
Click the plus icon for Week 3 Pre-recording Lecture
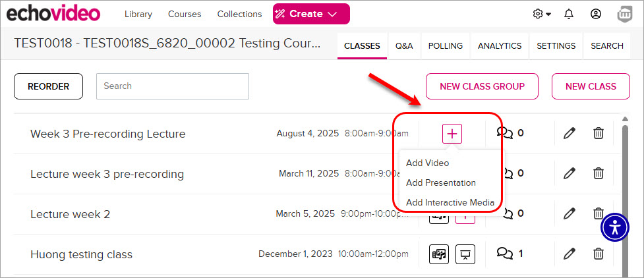pyautogui.click(x=452, y=134)
